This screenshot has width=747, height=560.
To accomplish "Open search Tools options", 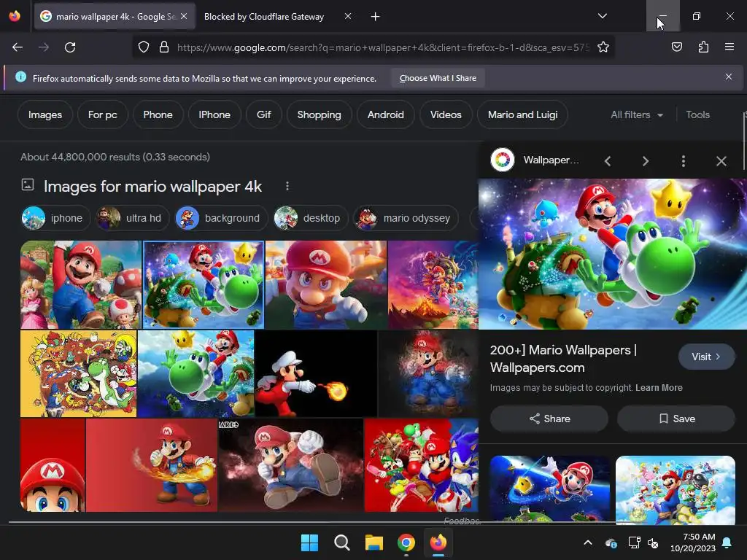I will (697, 114).
